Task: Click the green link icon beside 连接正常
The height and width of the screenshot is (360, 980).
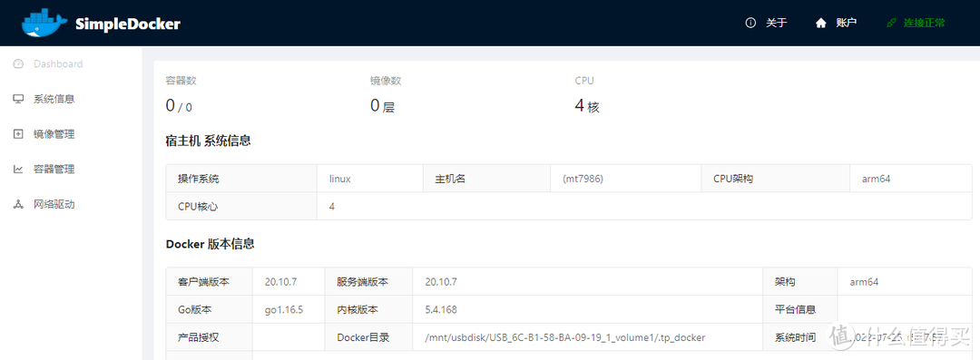Action: pos(892,24)
